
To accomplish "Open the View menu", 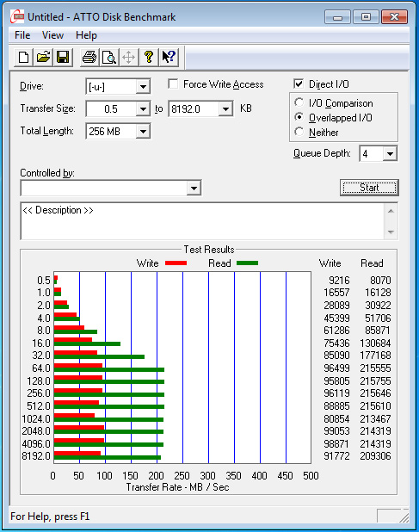I will (x=52, y=35).
